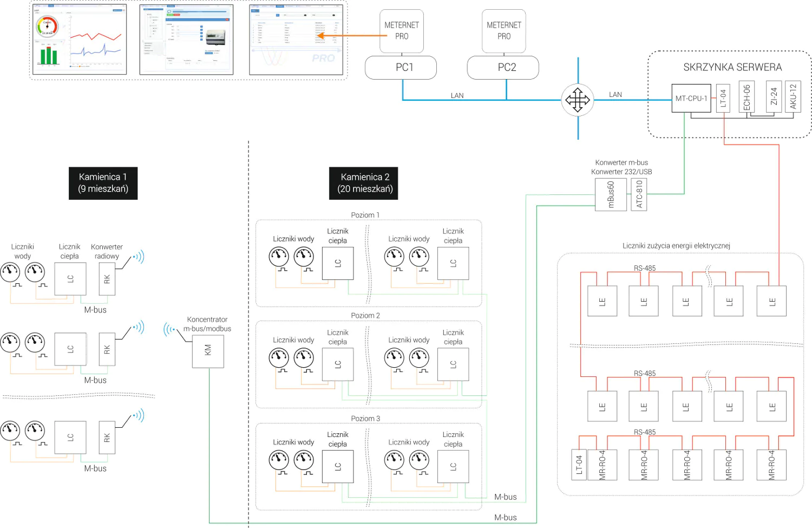
Task: Click the wireless signal icon beside KM concentrator
Action: (169, 329)
